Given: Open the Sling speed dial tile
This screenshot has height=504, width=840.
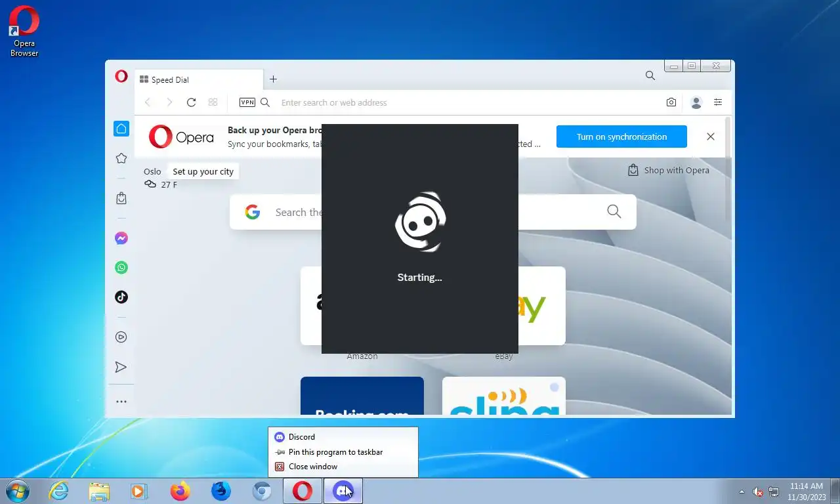Looking at the screenshot, I should coord(504,396).
